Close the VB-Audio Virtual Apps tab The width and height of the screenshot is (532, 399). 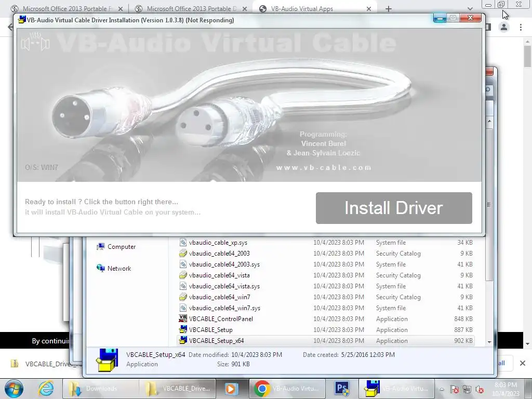(x=369, y=9)
